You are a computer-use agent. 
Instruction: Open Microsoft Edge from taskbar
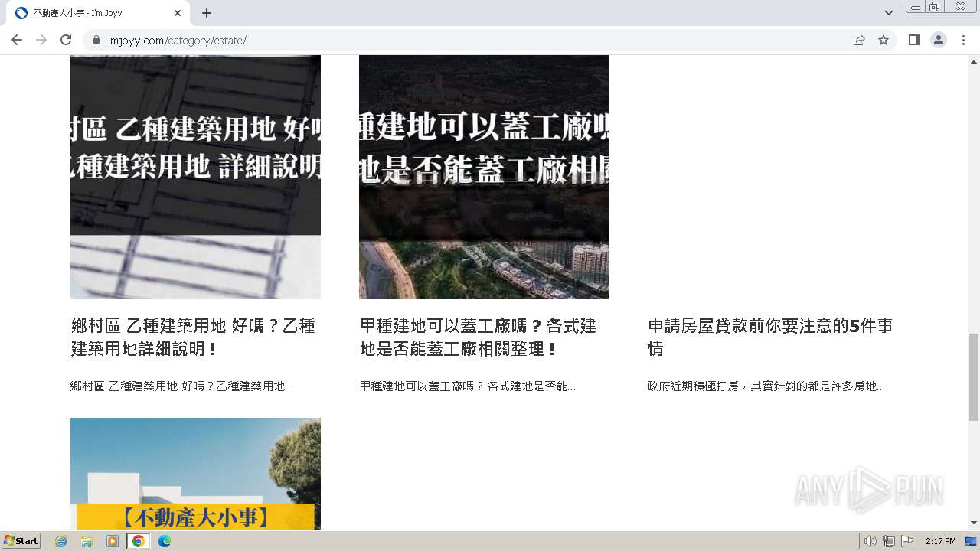pos(165,541)
